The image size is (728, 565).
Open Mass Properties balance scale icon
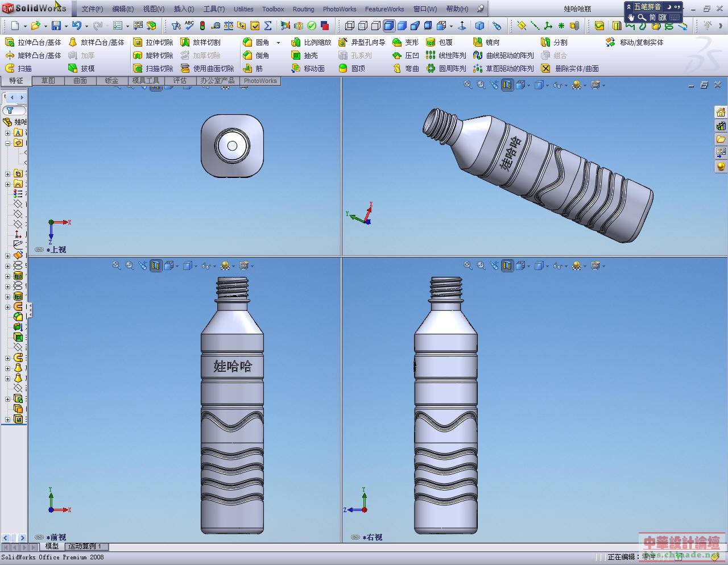[x=229, y=26]
